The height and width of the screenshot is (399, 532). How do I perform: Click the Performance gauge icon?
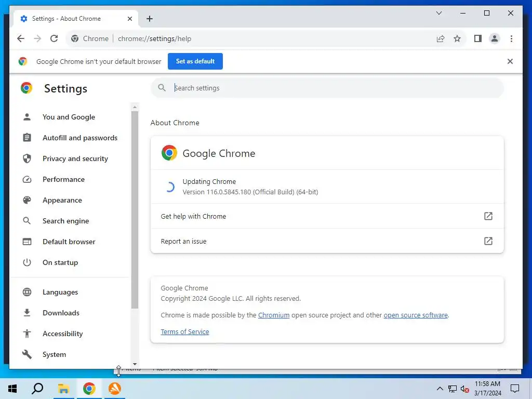pyautogui.click(x=27, y=179)
